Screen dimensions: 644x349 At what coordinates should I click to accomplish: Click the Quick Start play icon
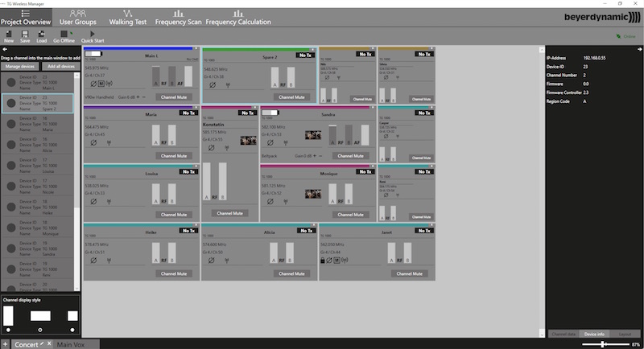(93, 33)
